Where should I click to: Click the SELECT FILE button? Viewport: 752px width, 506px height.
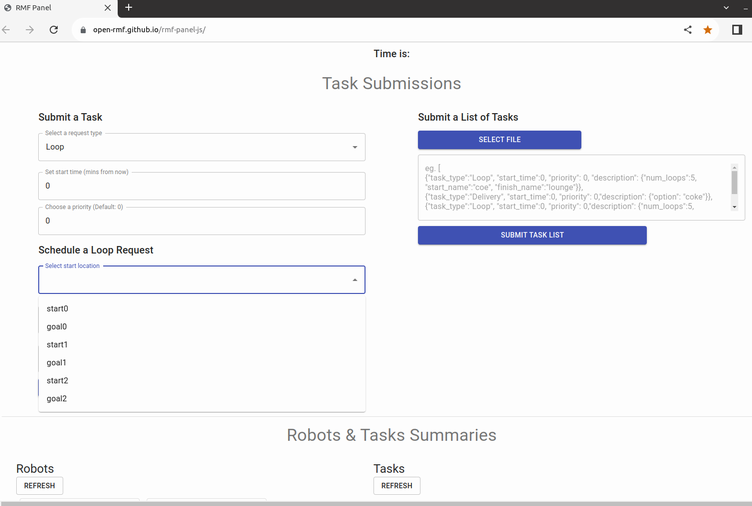point(499,140)
